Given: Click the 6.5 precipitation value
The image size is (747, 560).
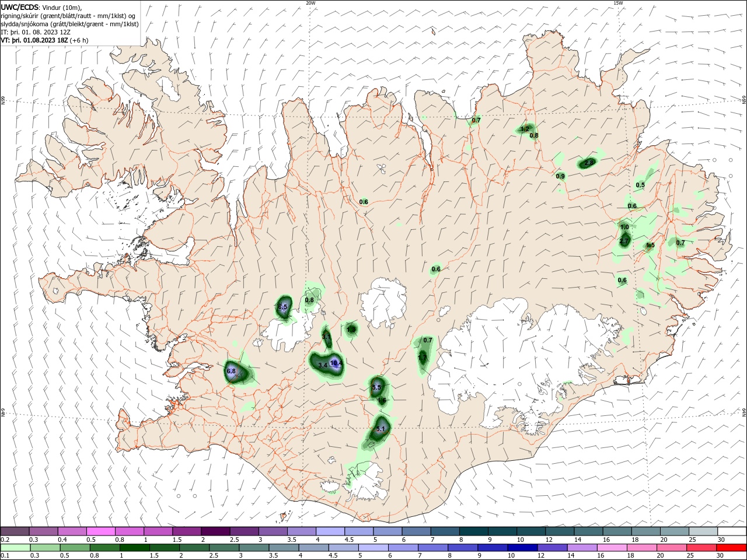Looking at the screenshot, I should point(283,307).
